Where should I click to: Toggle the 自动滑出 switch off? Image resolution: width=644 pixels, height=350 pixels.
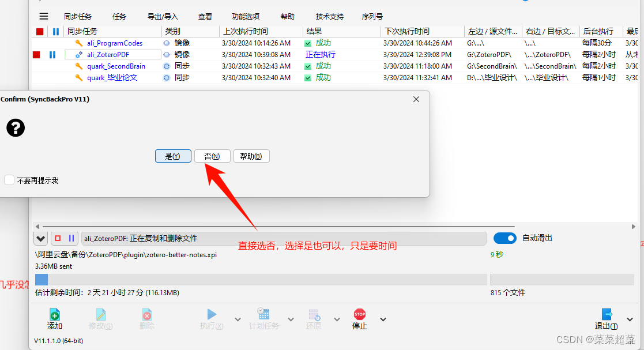pyautogui.click(x=505, y=238)
